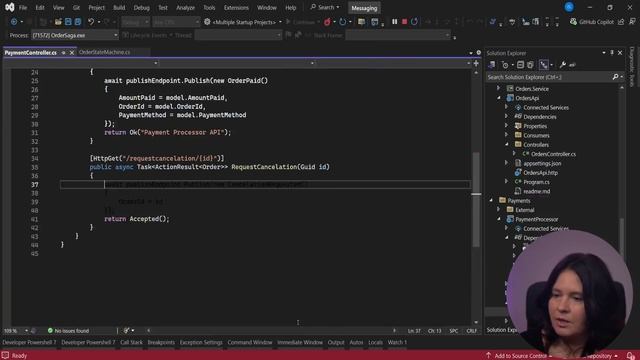Screen dimensions: 640x360
Task: Open the Process OrderSaga.exe dropdown
Action: (x=75, y=36)
